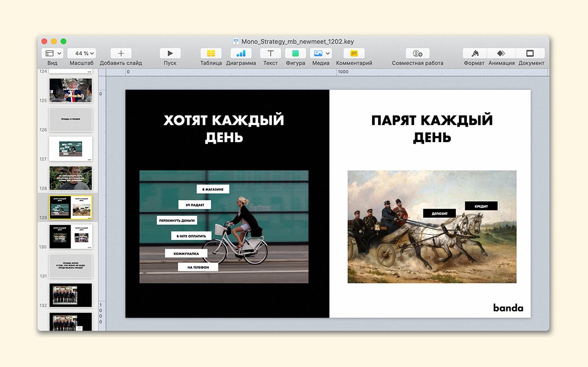Viewport: 588px width, 367px height.
Task: Add a text box via Текст icon
Action: pos(270,53)
